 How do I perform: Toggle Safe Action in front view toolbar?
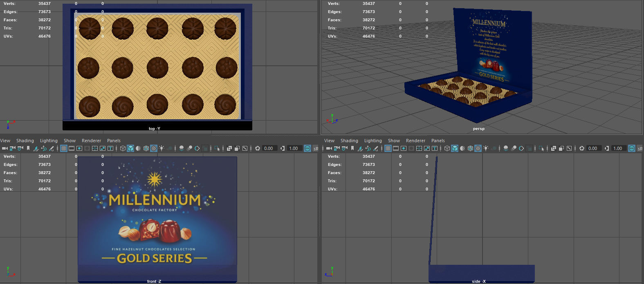point(102,148)
